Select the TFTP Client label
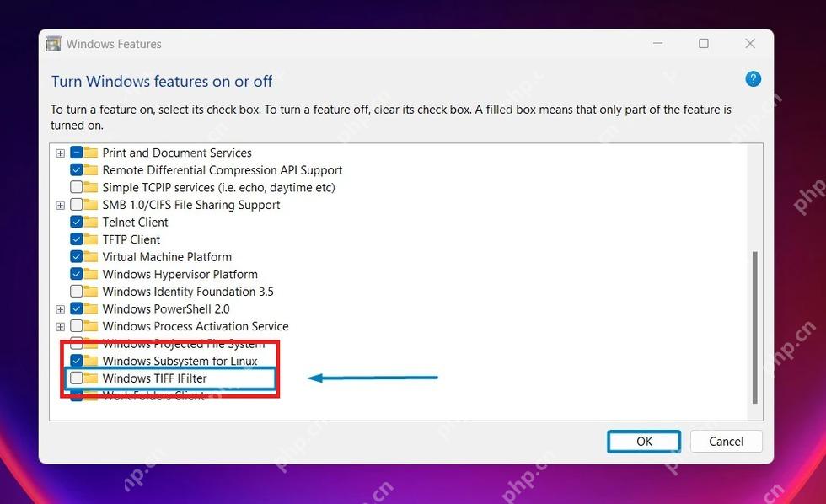 (x=131, y=239)
